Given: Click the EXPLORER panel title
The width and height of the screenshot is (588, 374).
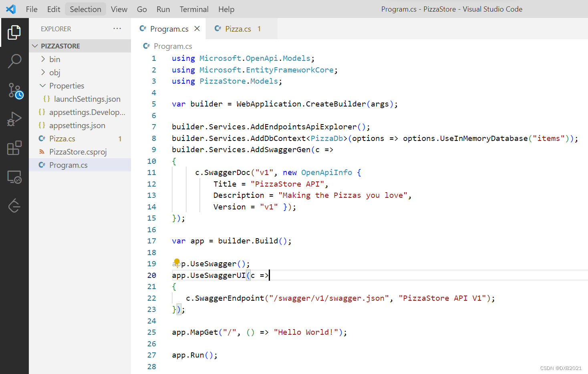Looking at the screenshot, I should [x=56, y=29].
